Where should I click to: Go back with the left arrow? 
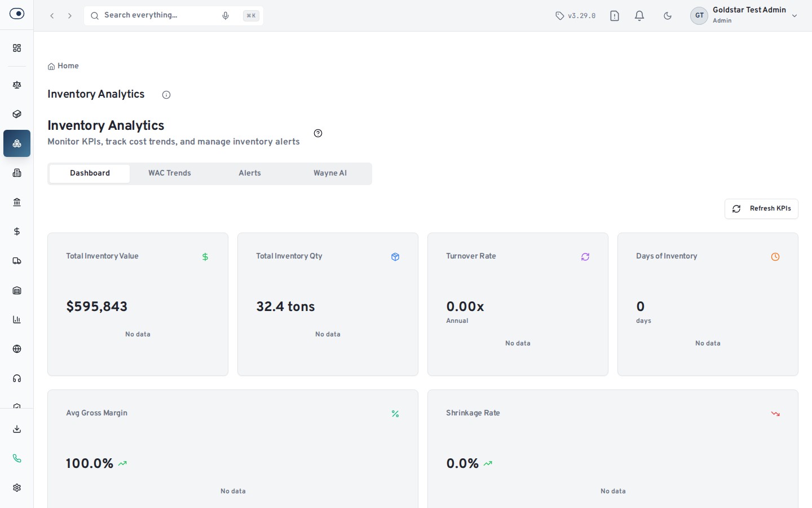52,16
